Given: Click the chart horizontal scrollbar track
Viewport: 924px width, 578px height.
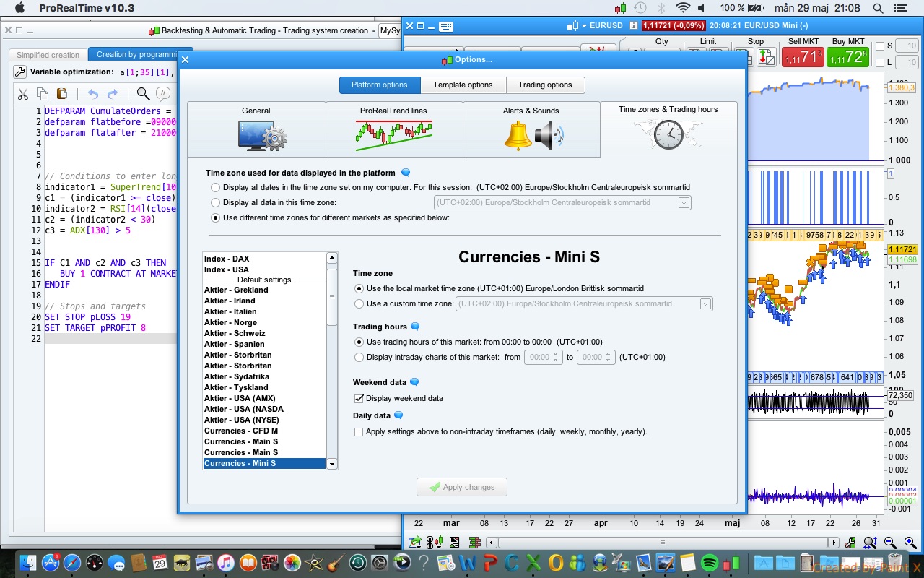Looking at the screenshot, I should [662, 543].
